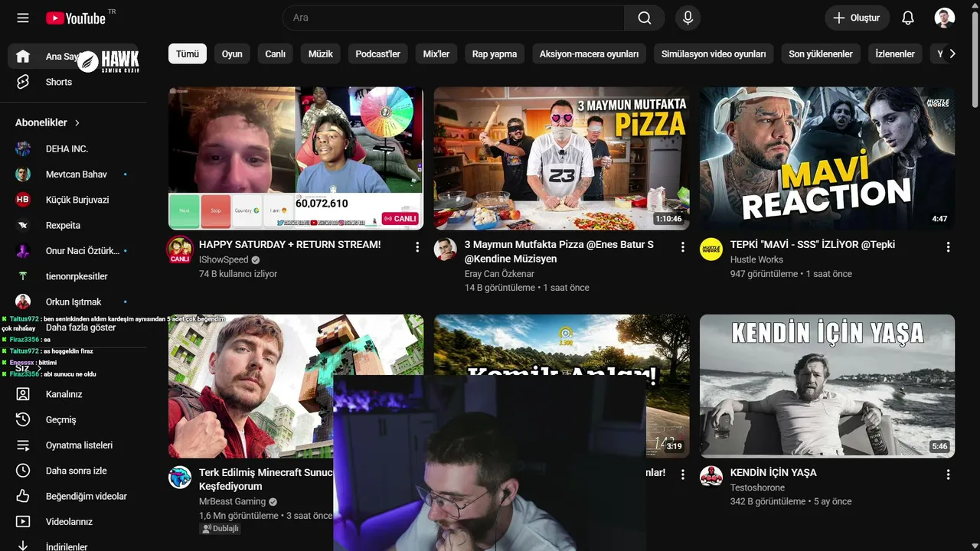980x551 pixels.
Task: Open the TEPKİ "MAVİ - SSS" İZLİYOR title
Action: (x=812, y=245)
